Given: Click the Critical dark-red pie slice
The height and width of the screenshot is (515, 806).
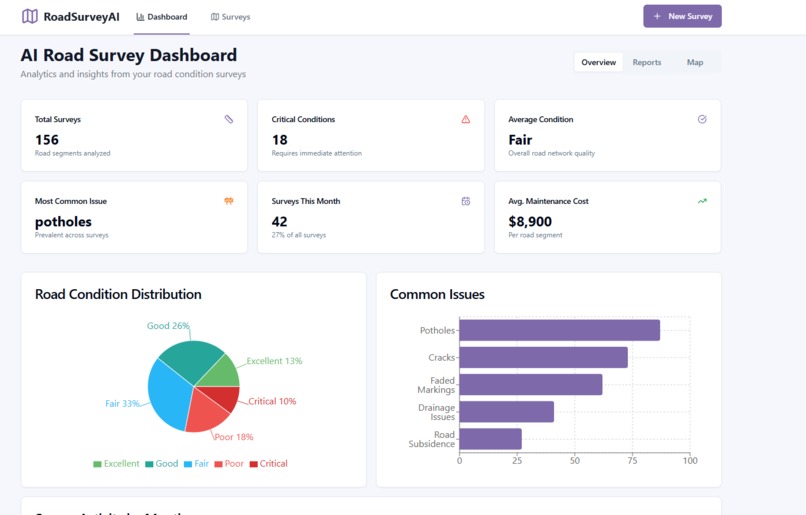Looking at the screenshot, I should [x=225, y=396].
